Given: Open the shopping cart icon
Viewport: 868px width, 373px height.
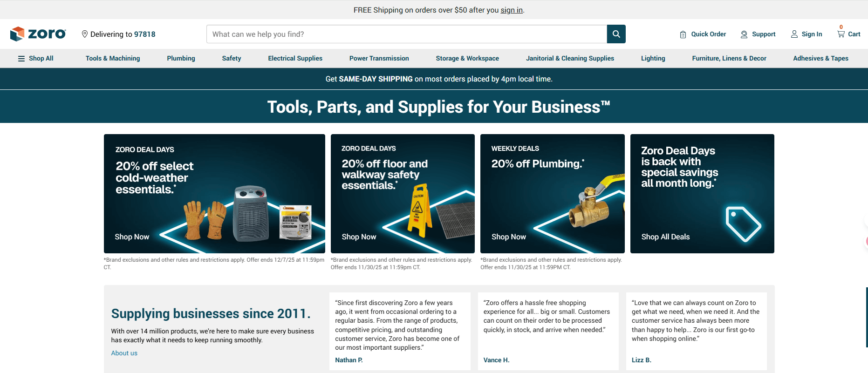Looking at the screenshot, I should pyautogui.click(x=841, y=34).
